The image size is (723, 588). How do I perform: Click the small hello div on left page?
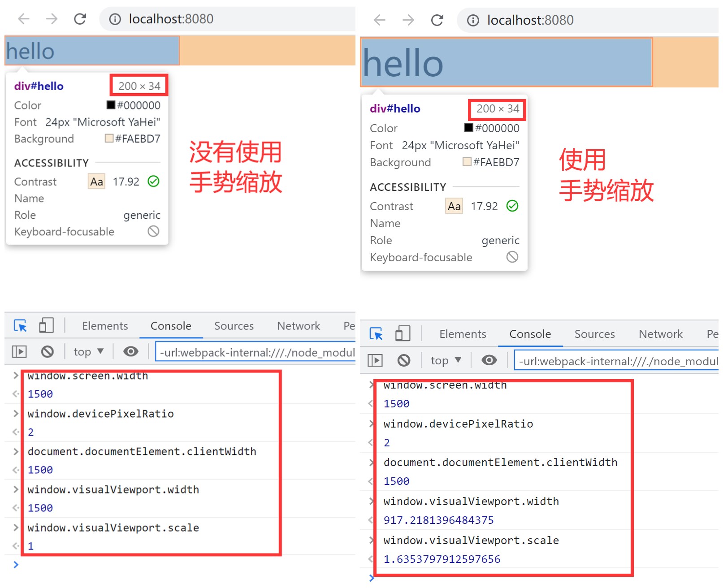(x=92, y=51)
